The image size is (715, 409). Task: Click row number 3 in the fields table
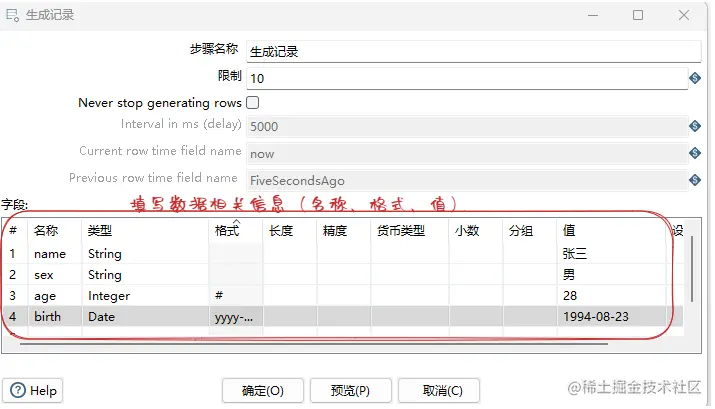(x=13, y=295)
